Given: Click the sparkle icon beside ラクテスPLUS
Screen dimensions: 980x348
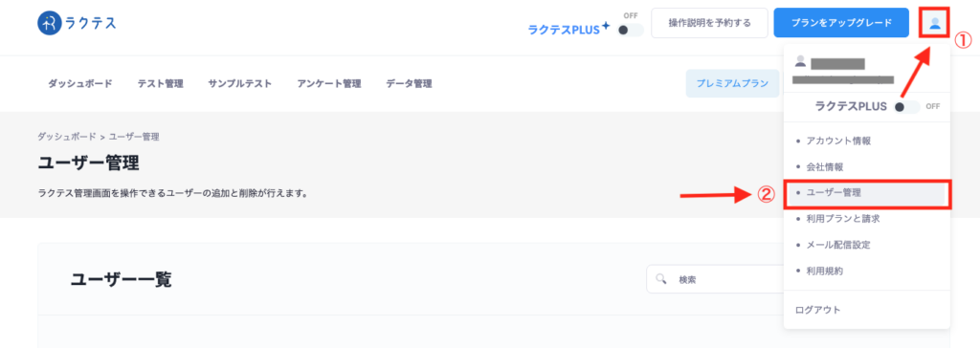Looking at the screenshot, I should coord(605,26).
